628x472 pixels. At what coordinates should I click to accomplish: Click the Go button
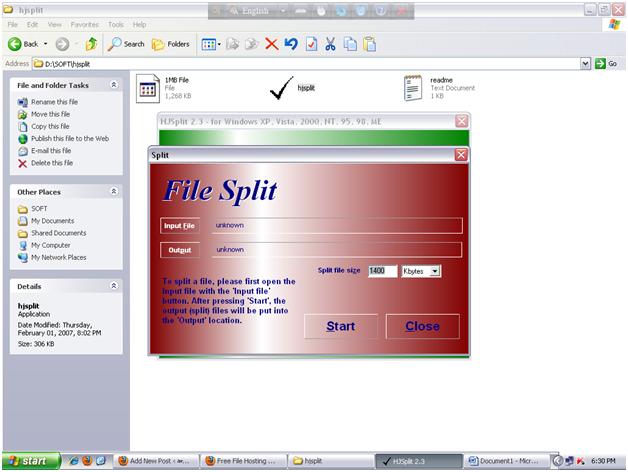click(x=606, y=63)
